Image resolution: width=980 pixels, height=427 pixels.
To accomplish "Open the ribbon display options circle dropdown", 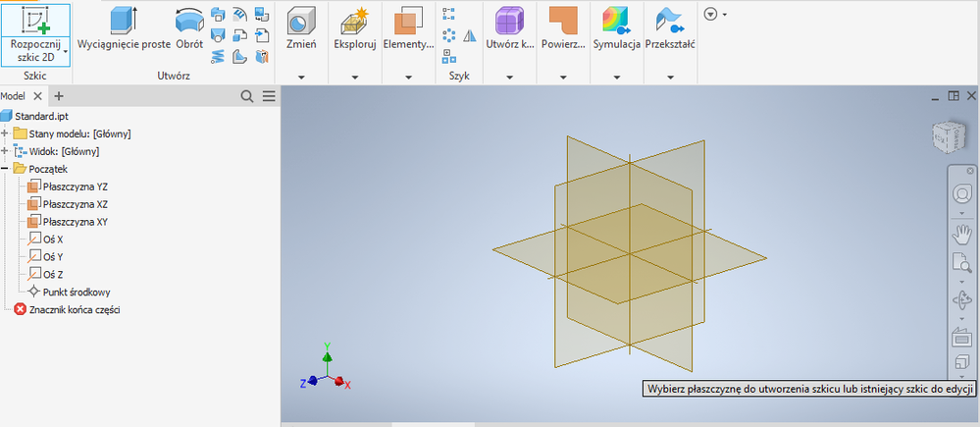I will pos(715,14).
